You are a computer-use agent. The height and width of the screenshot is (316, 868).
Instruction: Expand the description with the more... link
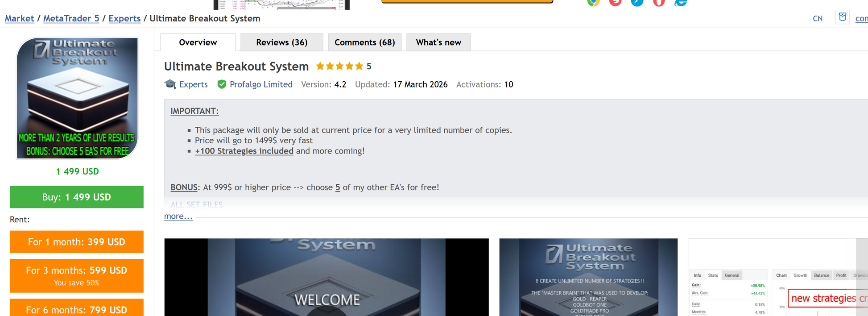[178, 216]
